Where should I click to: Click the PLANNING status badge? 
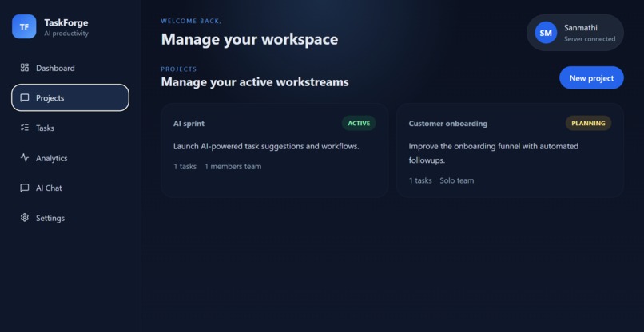point(589,123)
